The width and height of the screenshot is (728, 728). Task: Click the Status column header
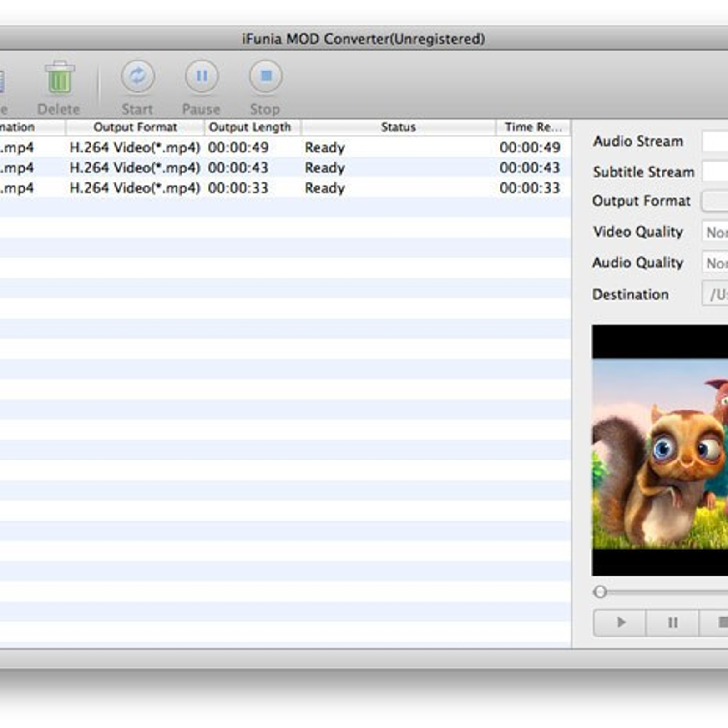point(398,127)
